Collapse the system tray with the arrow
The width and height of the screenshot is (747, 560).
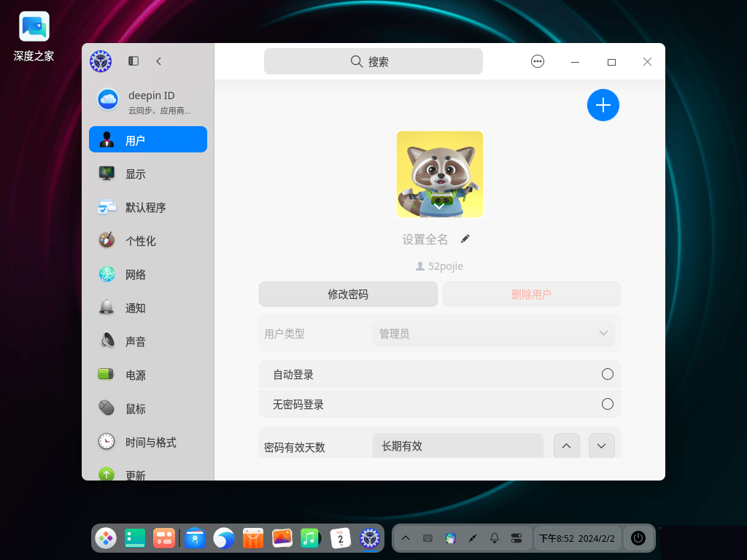[x=406, y=538]
